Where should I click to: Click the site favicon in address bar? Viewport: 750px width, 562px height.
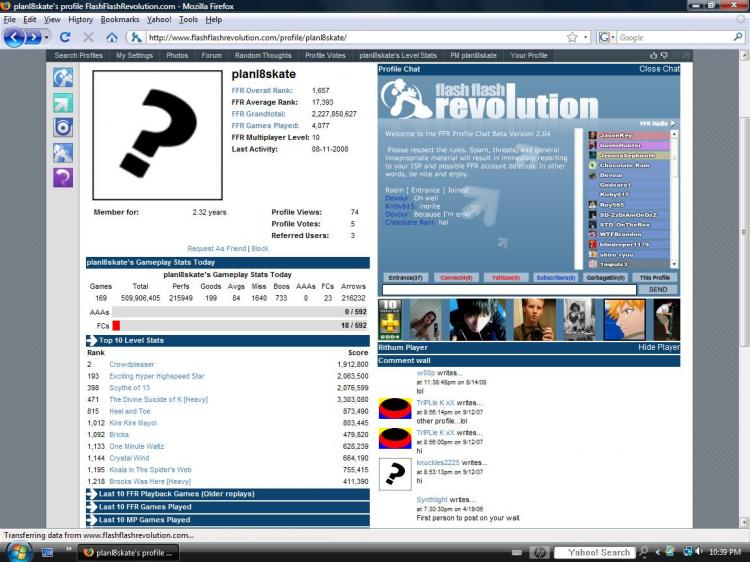click(x=136, y=37)
